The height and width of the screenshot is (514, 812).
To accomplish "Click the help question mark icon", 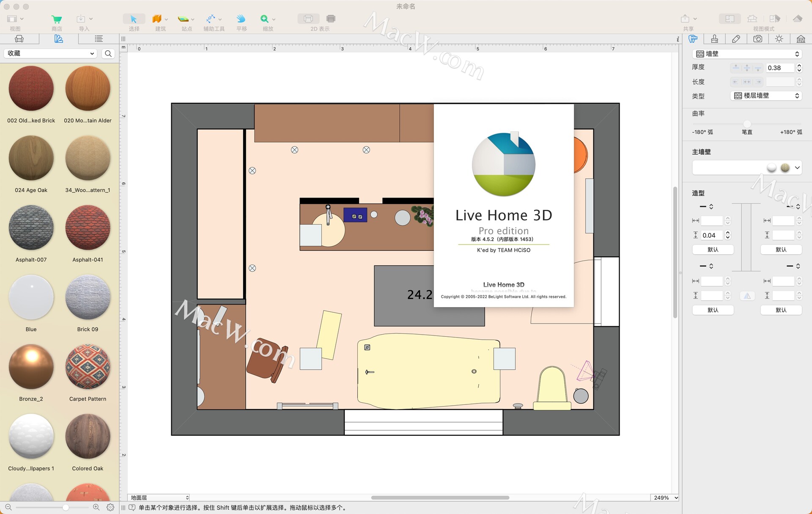I will (x=132, y=508).
